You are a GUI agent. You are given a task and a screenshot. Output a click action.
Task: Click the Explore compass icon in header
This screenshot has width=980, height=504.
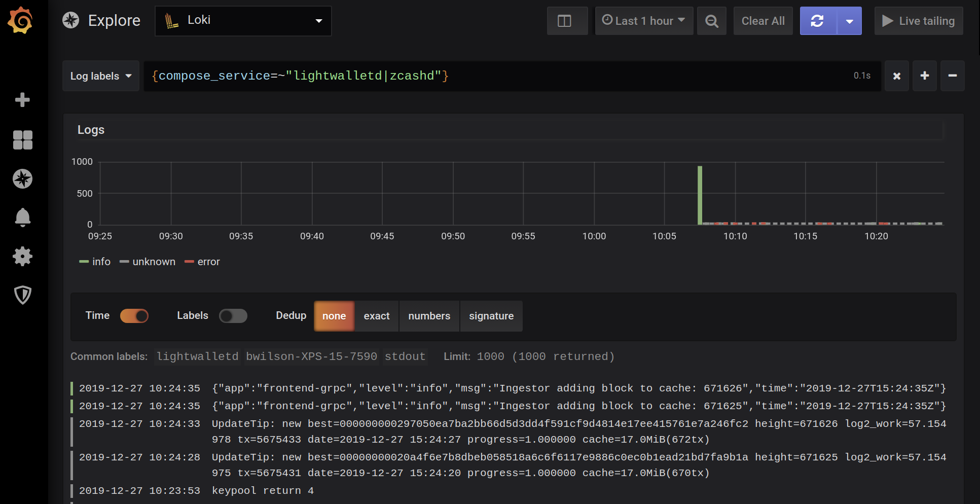tap(71, 20)
